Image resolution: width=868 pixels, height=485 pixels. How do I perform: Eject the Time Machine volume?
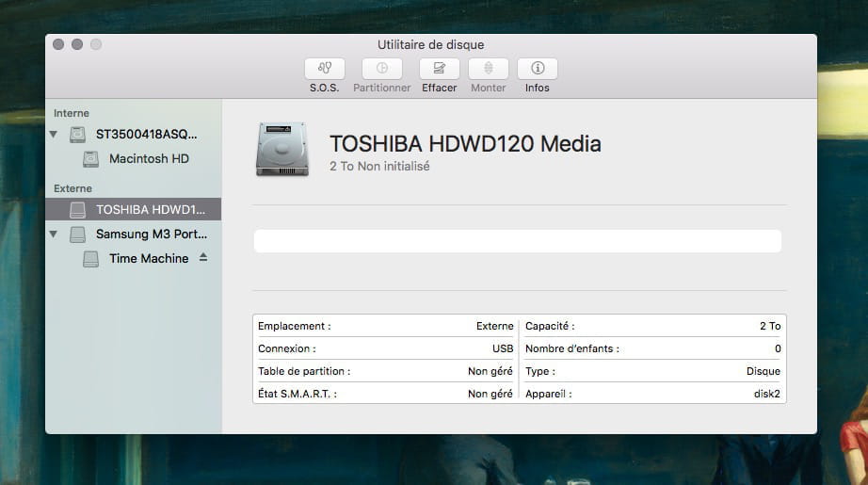(x=203, y=257)
